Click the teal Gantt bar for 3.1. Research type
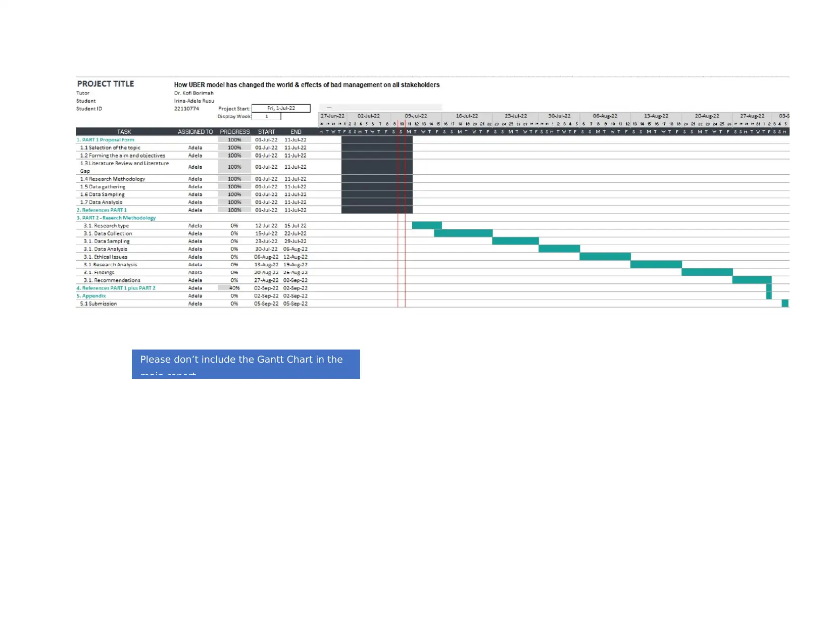 [x=427, y=225]
